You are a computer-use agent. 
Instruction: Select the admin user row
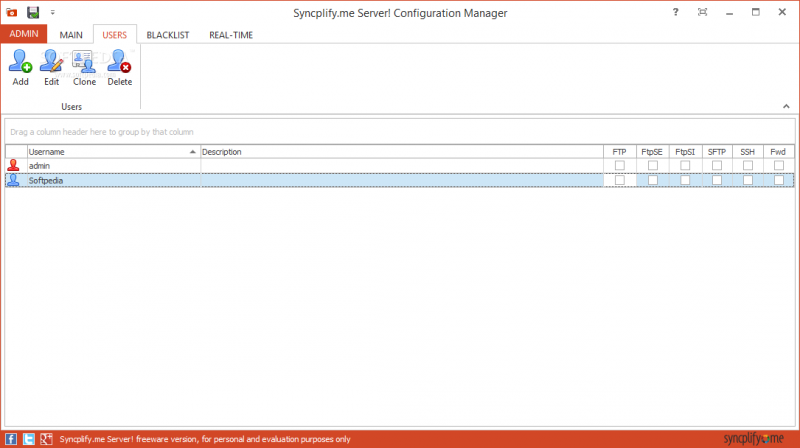coord(110,165)
